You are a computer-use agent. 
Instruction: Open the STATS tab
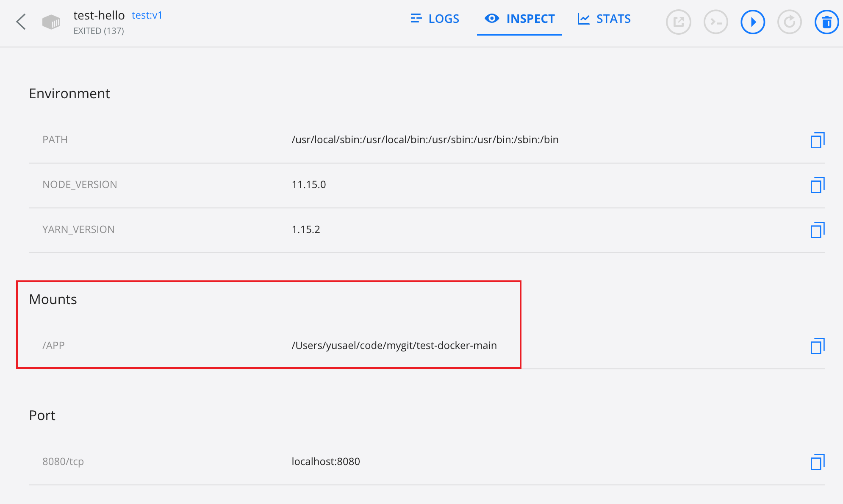click(x=605, y=19)
